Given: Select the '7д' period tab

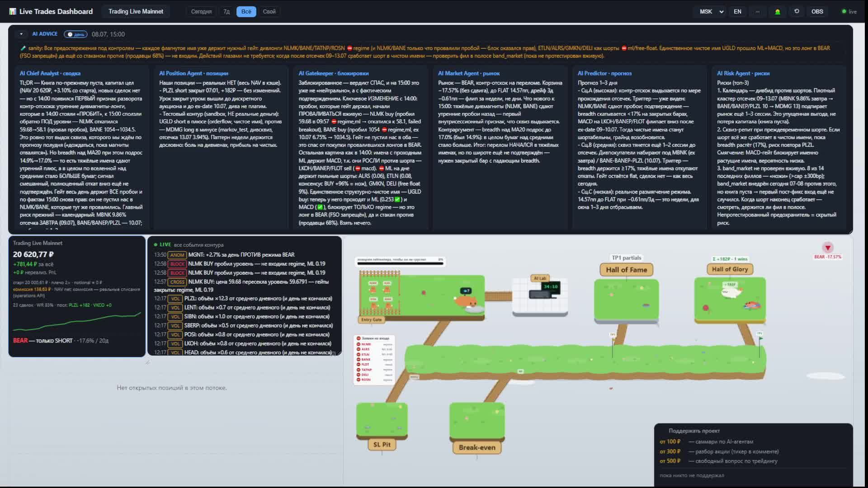Looking at the screenshot, I should coord(226,11).
